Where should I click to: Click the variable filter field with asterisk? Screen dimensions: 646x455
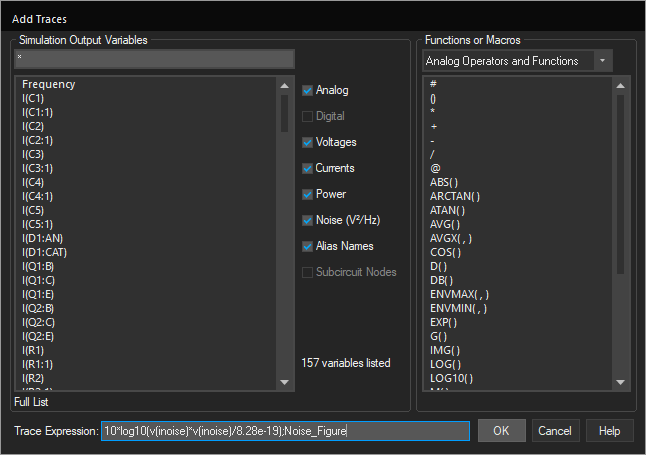154,59
